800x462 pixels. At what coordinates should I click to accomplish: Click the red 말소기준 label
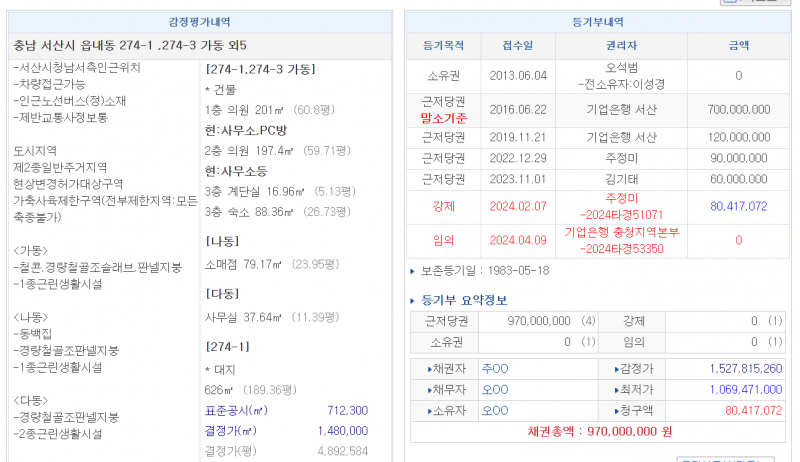coord(444,118)
